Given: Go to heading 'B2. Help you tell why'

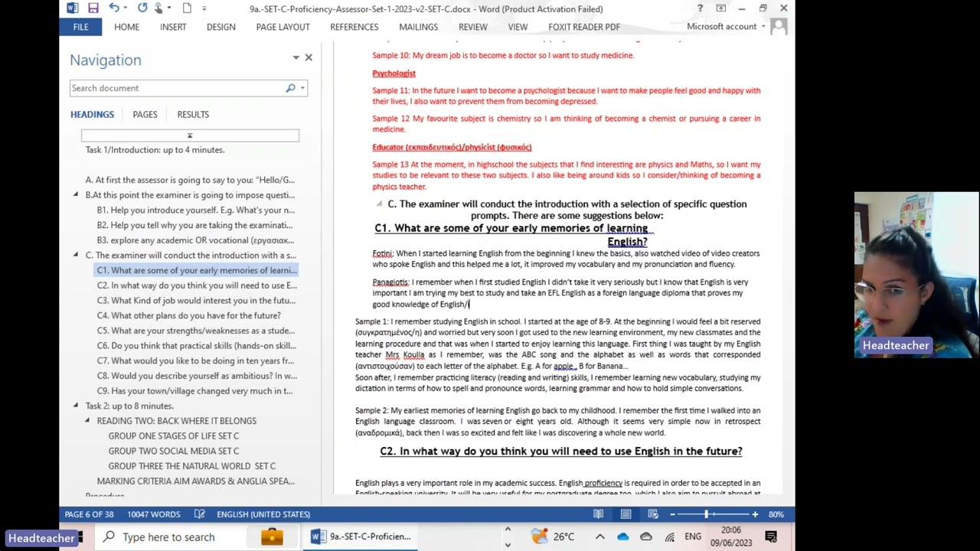Looking at the screenshot, I should pos(195,225).
